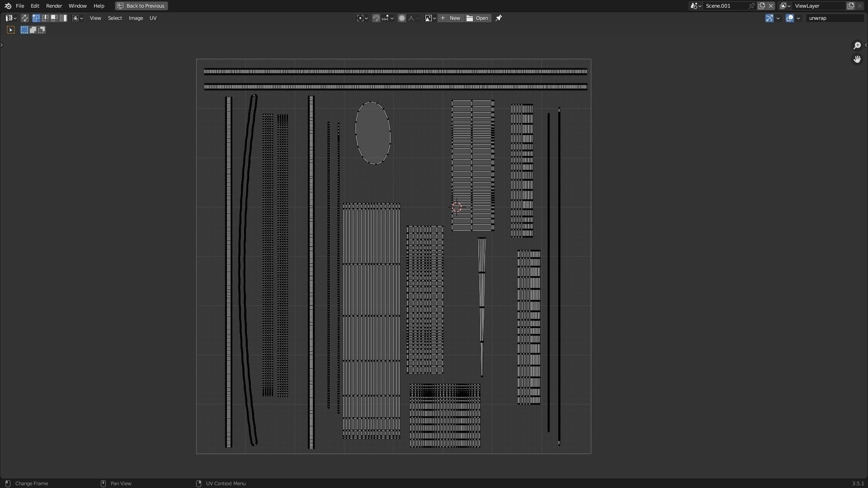Click the zoom view magnifier icon
Viewport: 868px width, 488px height.
click(857, 46)
